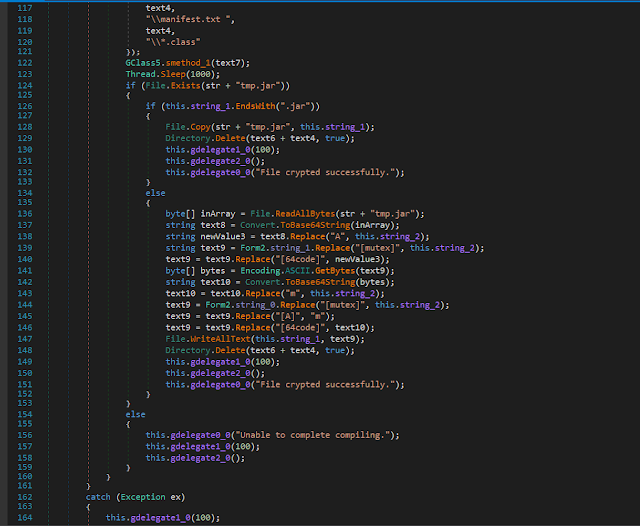Click line number 147 in the gutter
This screenshot has height=526, width=640.
[24, 339]
